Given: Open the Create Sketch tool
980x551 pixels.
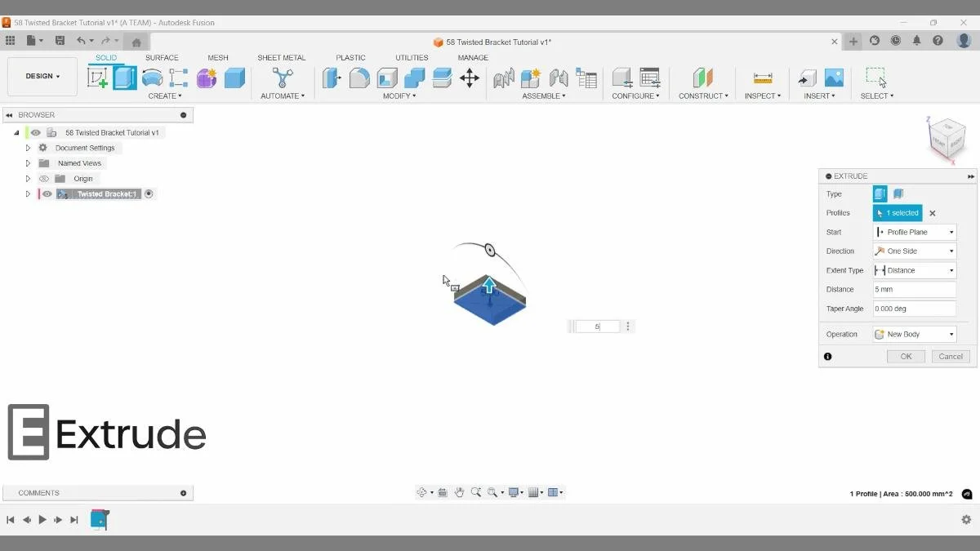Looking at the screenshot, I should click(x=99, y=78).
